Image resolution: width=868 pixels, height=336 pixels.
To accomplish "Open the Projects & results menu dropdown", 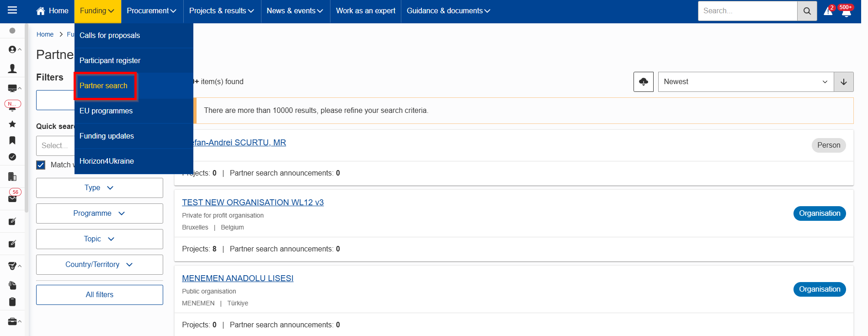I will coord(222,11).
